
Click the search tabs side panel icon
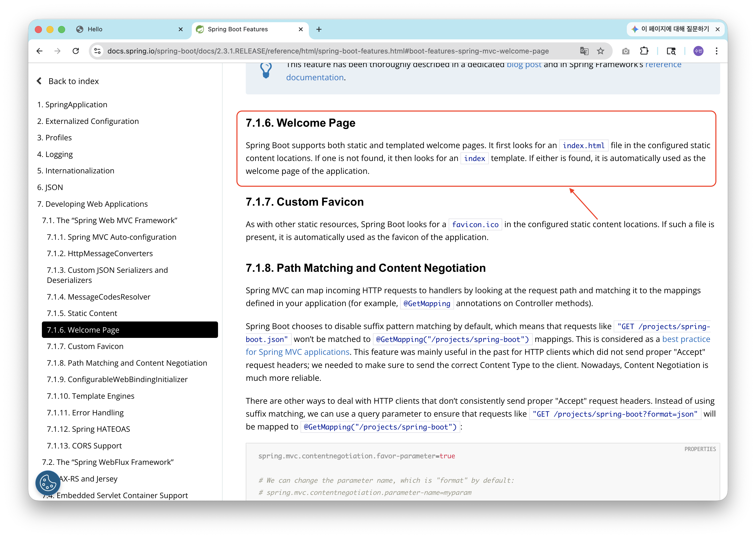point(671,51)
